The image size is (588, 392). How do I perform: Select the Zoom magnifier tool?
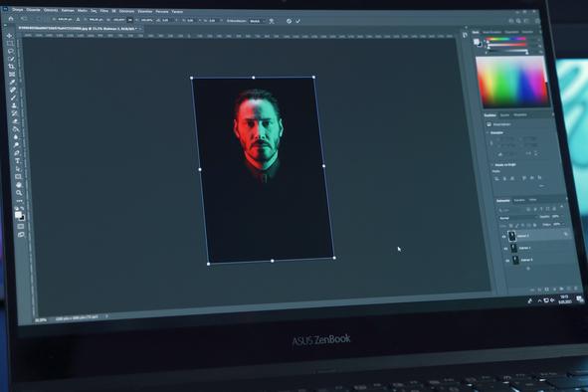pyautogui.click(x=19, y=193)
